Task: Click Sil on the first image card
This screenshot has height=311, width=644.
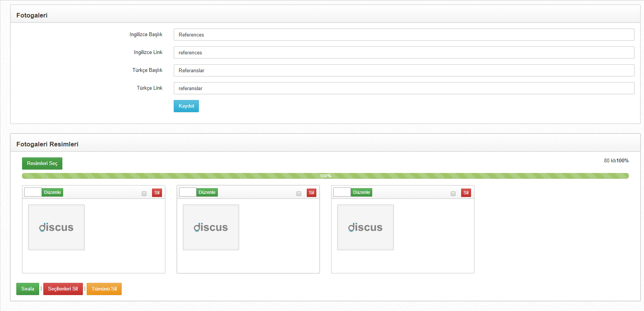Action: tap(157, 193)
